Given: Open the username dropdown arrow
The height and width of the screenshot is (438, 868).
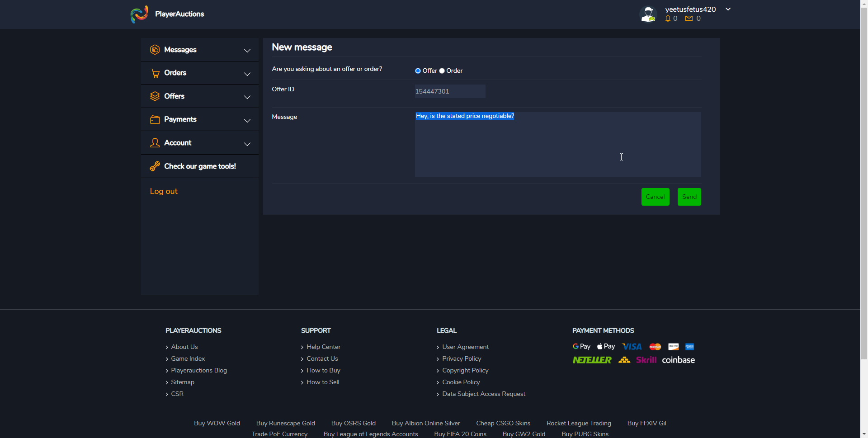Looking at the screenshot, I should click(728, 9).
